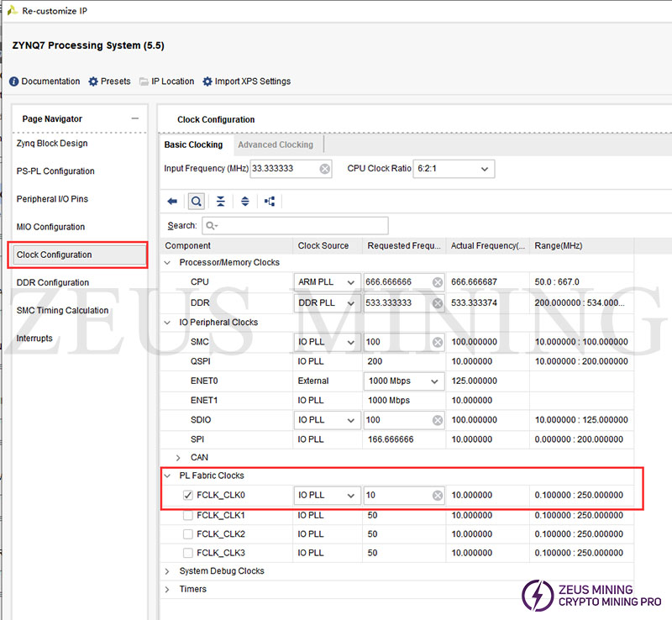Click the hierarchy tree view toolbar icon

(270, 202)
